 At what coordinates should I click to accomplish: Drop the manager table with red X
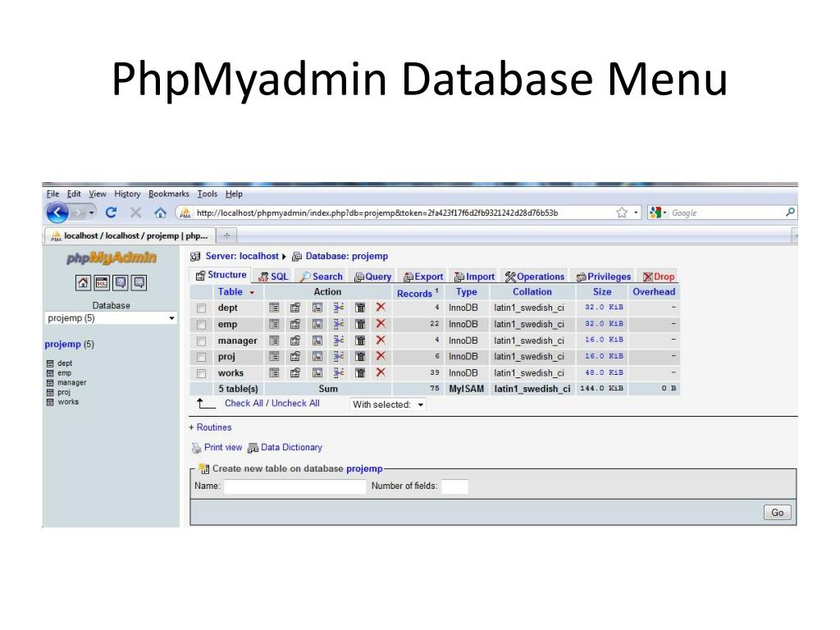(381, 340)
